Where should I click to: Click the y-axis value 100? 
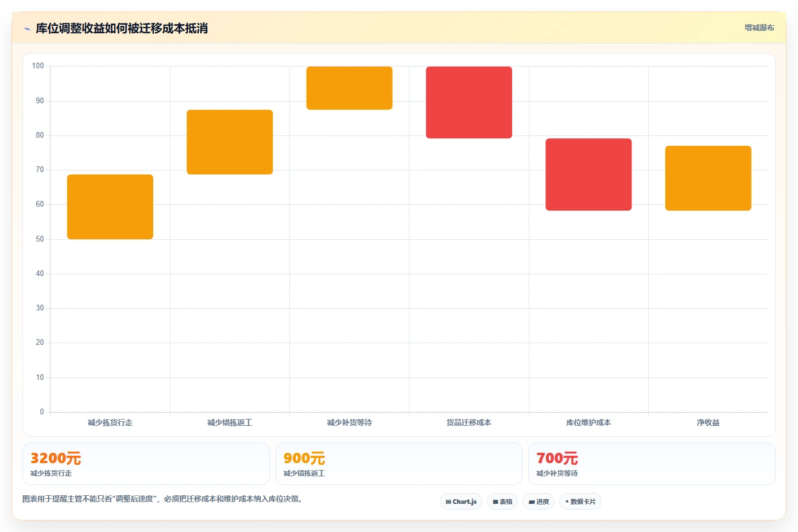click(x=38, y=66)
